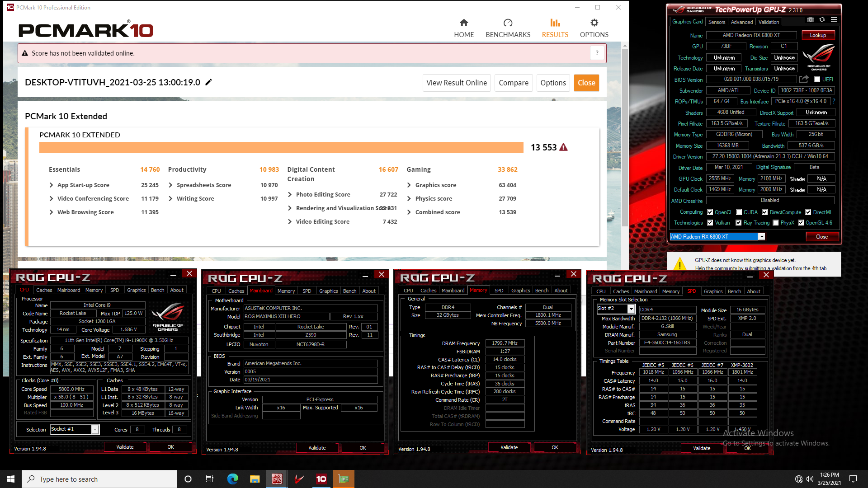This screenshot has width=868, height=488.
Task: Click GPU-Z screenshot camera icon
Action: click(x=811, y=20)
